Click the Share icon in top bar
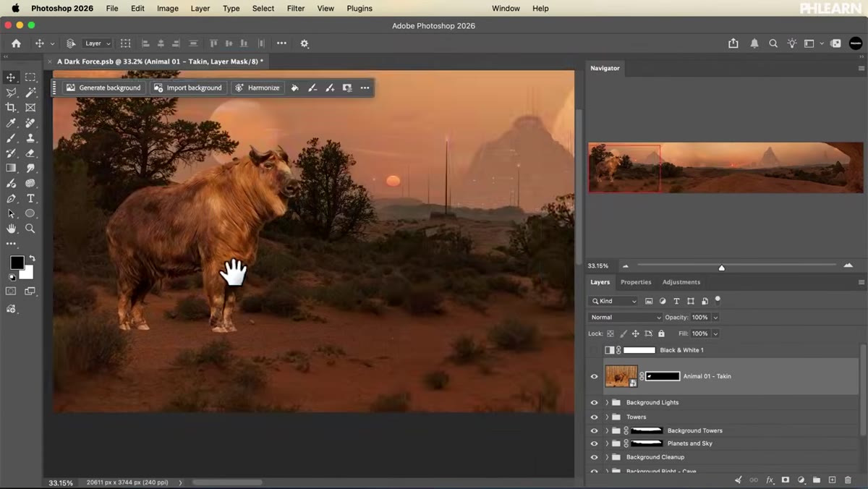The width and height of the screenshot is (868, 489). [733, 43]
